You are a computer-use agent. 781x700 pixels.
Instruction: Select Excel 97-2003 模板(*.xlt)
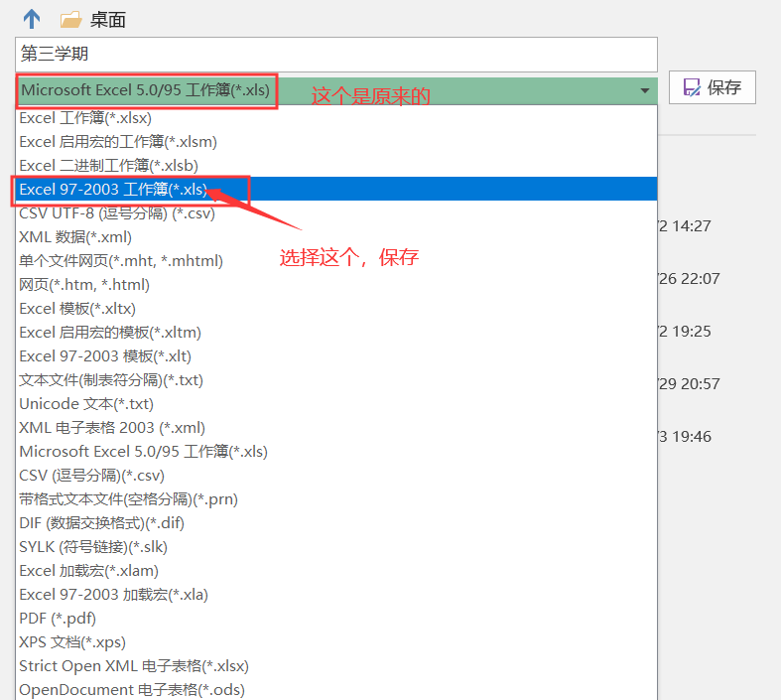tap(336, 356)
